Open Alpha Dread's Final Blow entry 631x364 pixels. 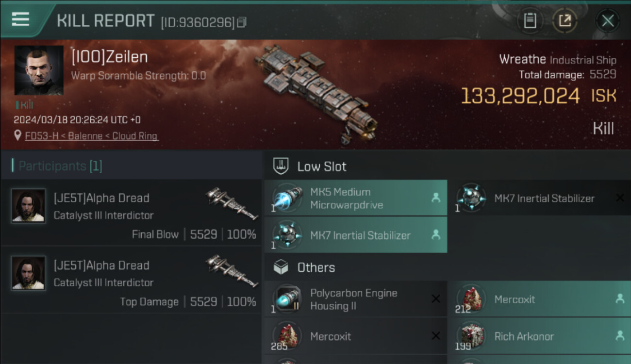click(x=131, y=214)
